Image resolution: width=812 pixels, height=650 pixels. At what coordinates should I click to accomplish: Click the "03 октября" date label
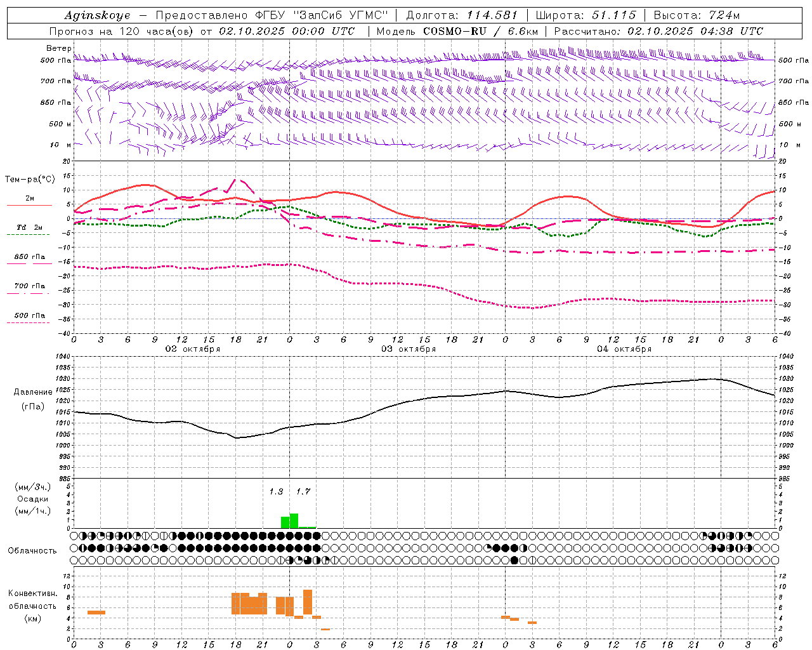pos(409,349)
